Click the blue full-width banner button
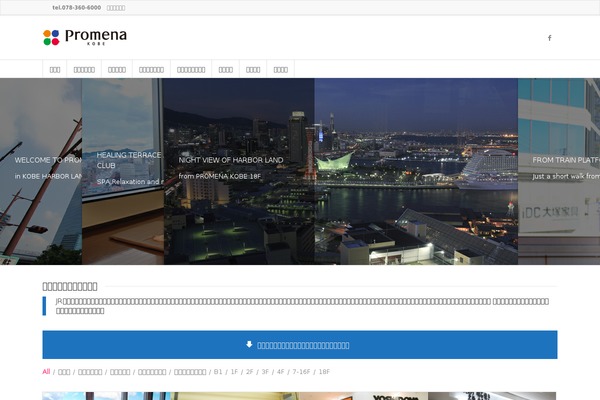Viewport: 600px width, 400px height. pyautogui.click(x=300, y=344)
